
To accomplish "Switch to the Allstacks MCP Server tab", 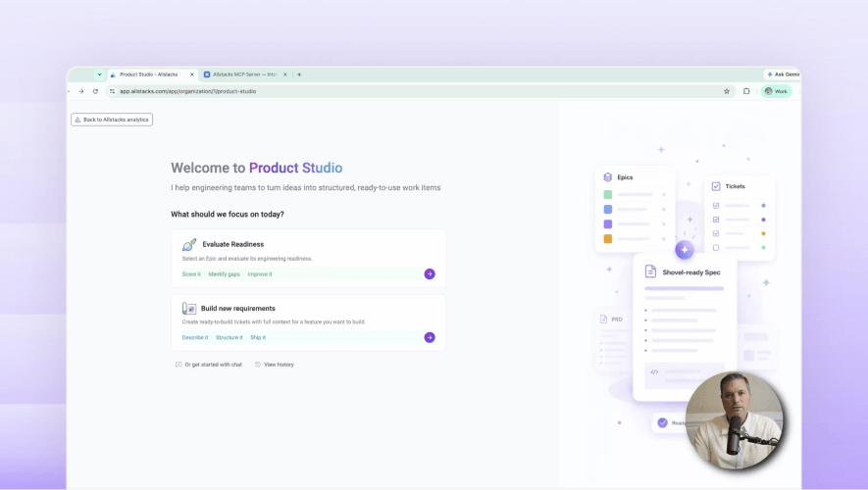I will coord(244,74).
